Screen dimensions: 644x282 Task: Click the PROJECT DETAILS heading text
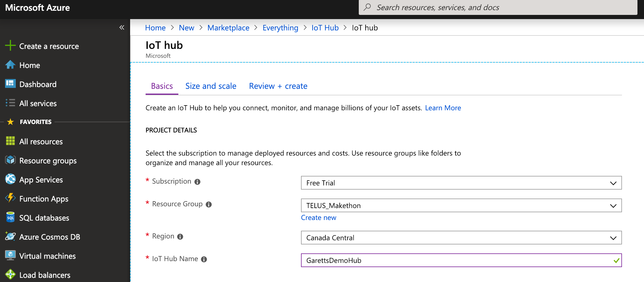click(171, 130)
